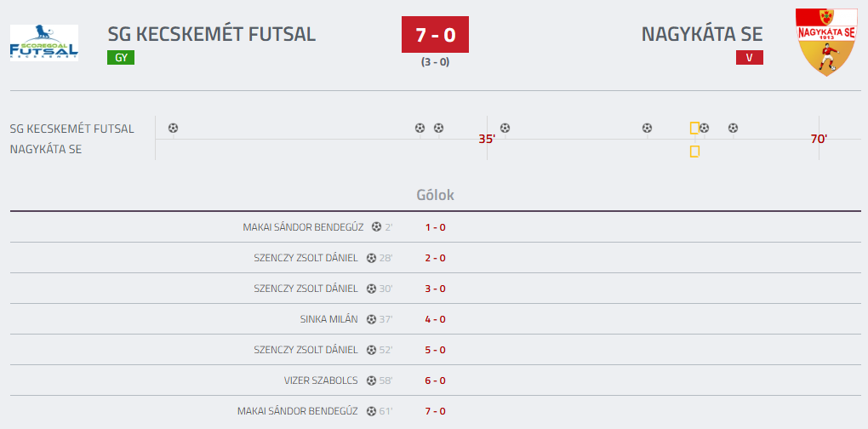The height and width of the screenshot is (429, 868).
Task: Click the Gólok section heading
Action: pyautogui.click(x=435, y=195)
